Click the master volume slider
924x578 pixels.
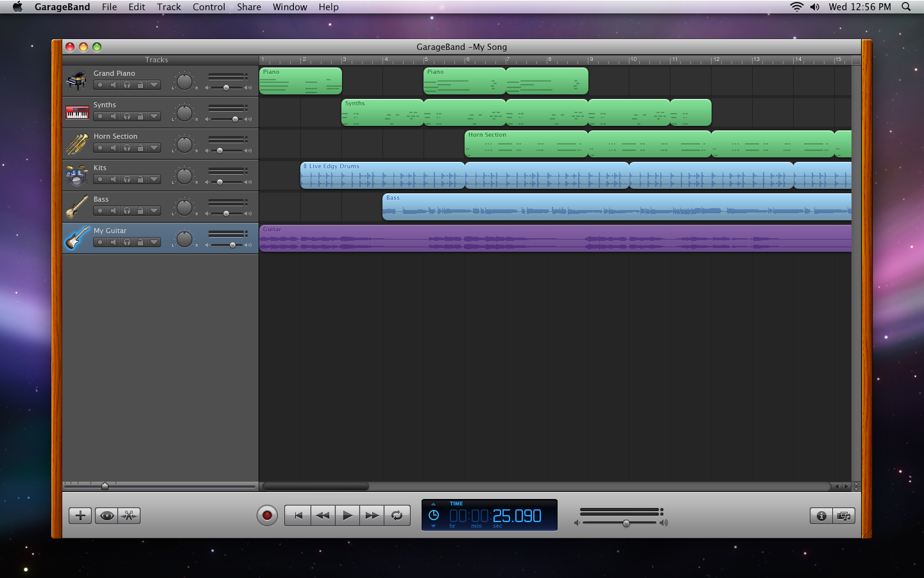coord(620,523)
